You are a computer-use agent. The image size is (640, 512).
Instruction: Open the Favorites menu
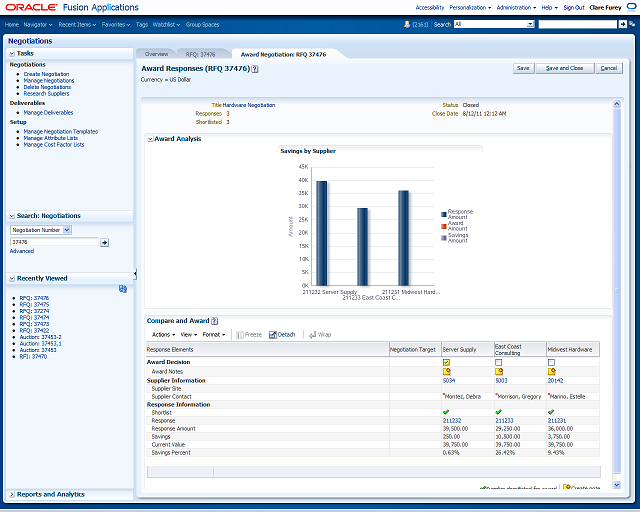[116, 25]
